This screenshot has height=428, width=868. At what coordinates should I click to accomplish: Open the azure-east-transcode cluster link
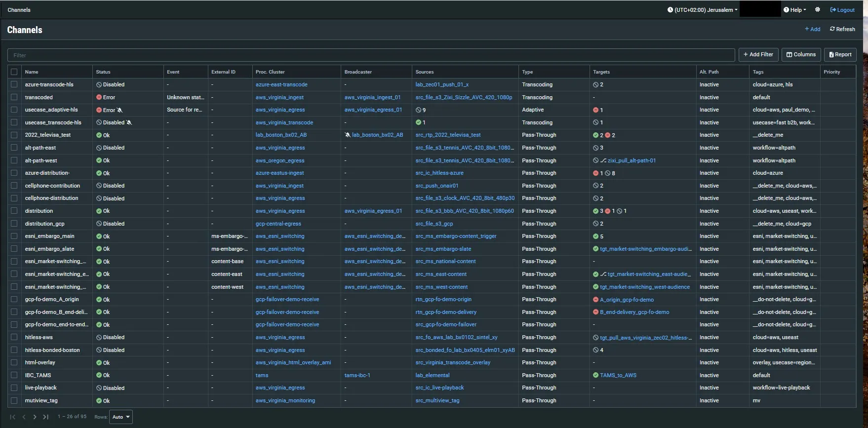tap(281, 85)
